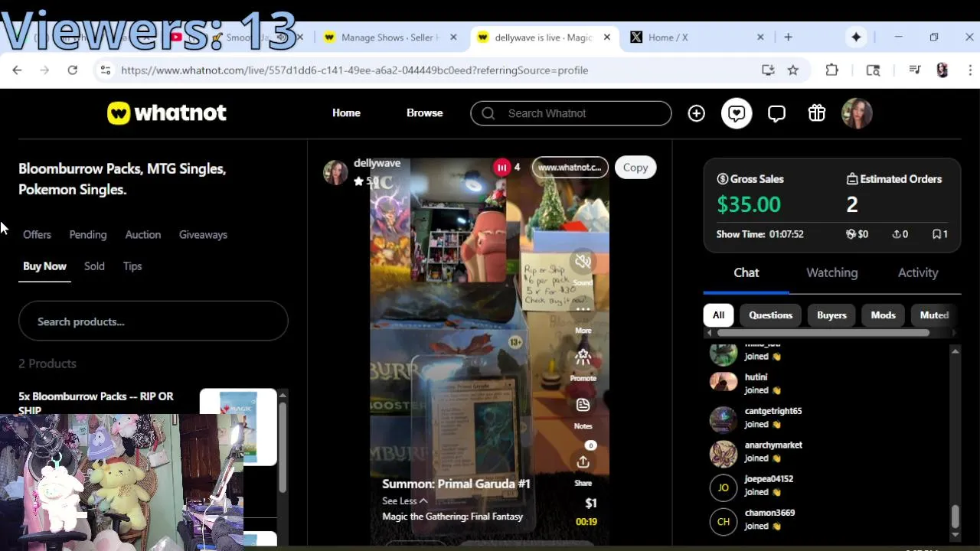Switch to the Watching tab
The height and width of the screenshot is (551, 980).
pos(832,272)
